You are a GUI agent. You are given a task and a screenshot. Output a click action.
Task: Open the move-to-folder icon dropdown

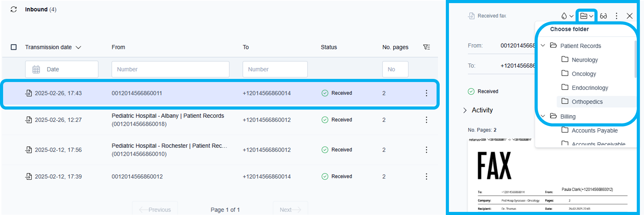[x=587, y=16]
